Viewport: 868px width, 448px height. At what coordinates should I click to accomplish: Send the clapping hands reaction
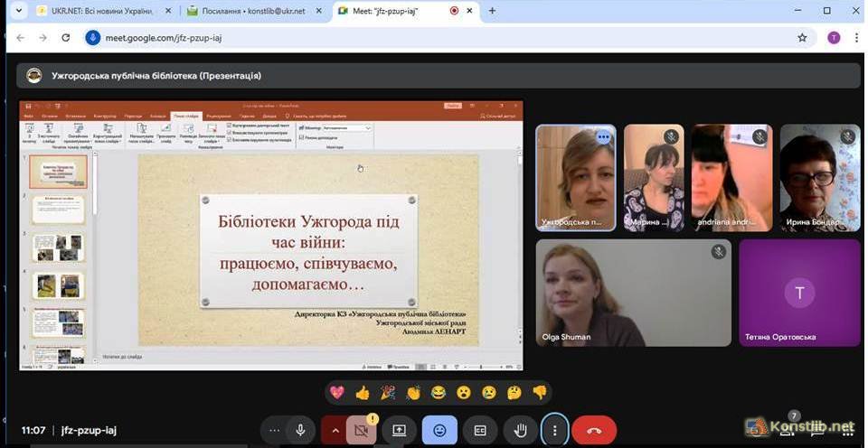(413, 392)
